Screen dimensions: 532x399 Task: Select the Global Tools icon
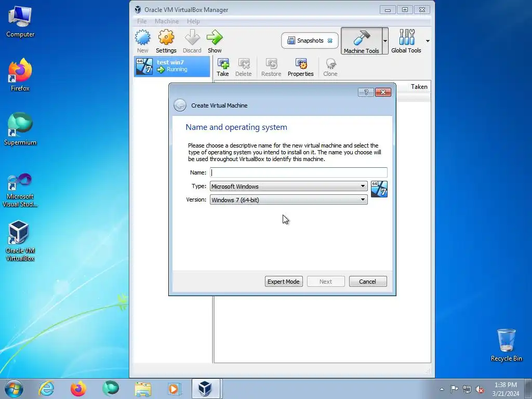pyautogui.click(x=406, y=41)
